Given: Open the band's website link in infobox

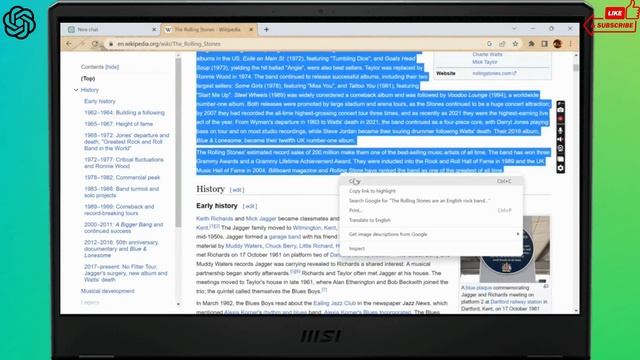Looking at the screenshot, I should 494,73.
